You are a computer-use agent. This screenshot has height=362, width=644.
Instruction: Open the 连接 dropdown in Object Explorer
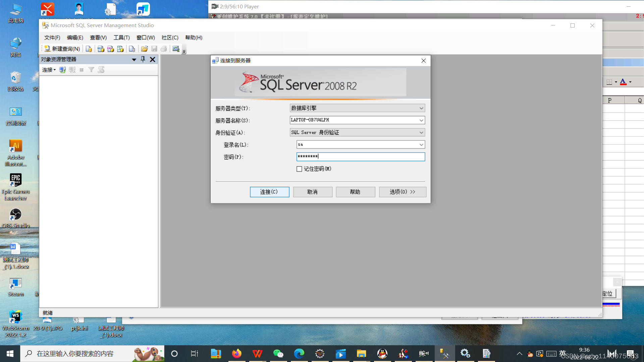coord(49,70)
